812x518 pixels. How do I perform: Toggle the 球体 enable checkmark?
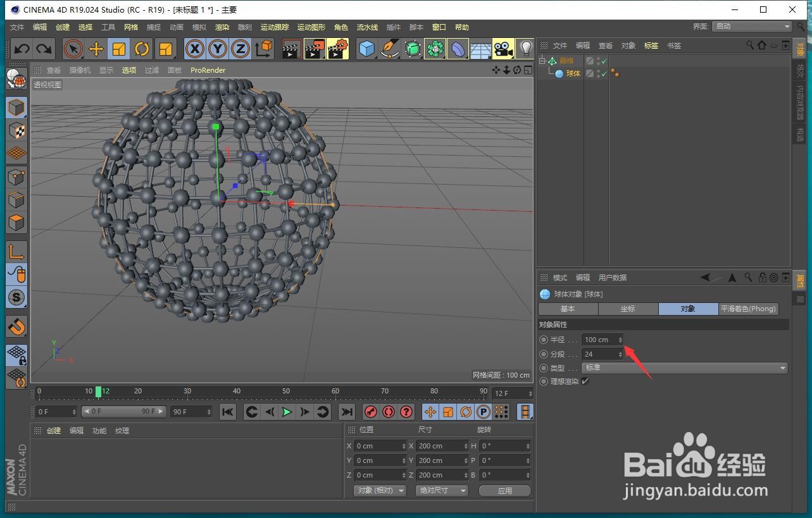(x=604, y=73)
